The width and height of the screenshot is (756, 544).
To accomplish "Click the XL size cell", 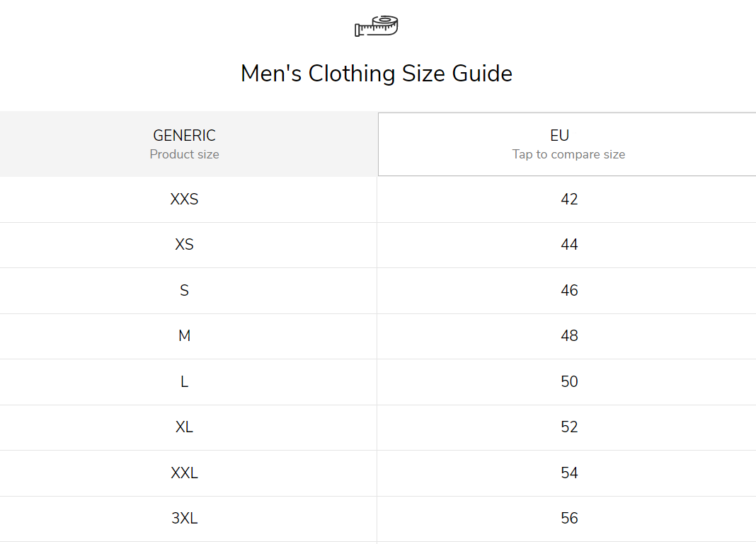I will [x=185, y=427].
